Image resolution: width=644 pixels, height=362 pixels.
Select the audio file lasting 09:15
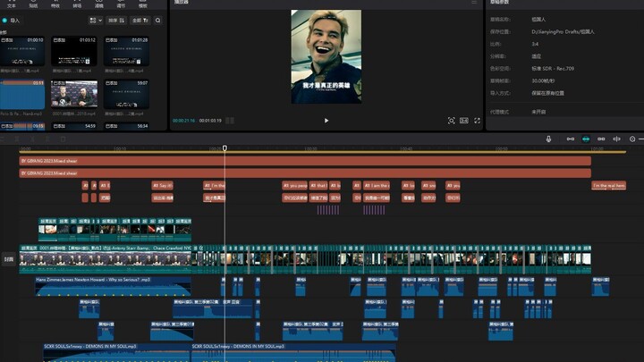22,126
